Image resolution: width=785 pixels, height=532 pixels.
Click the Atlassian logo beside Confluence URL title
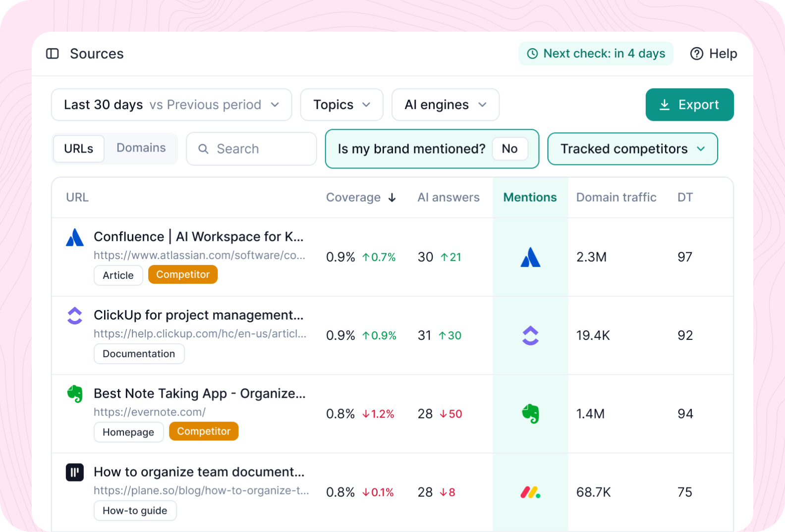click(x=75, y=237)
